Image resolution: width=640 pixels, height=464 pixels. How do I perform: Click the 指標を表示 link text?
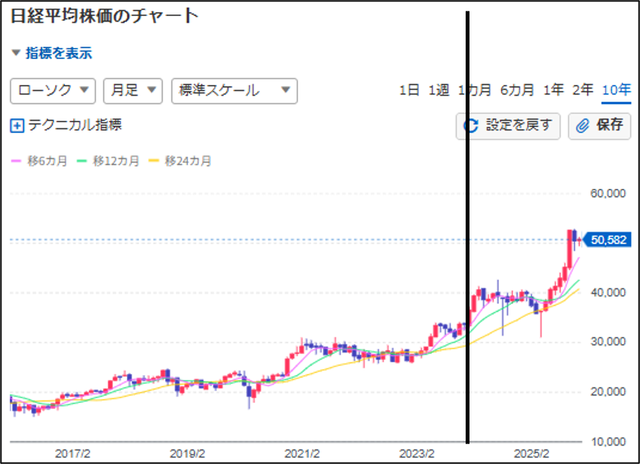[x=59, y=53]
